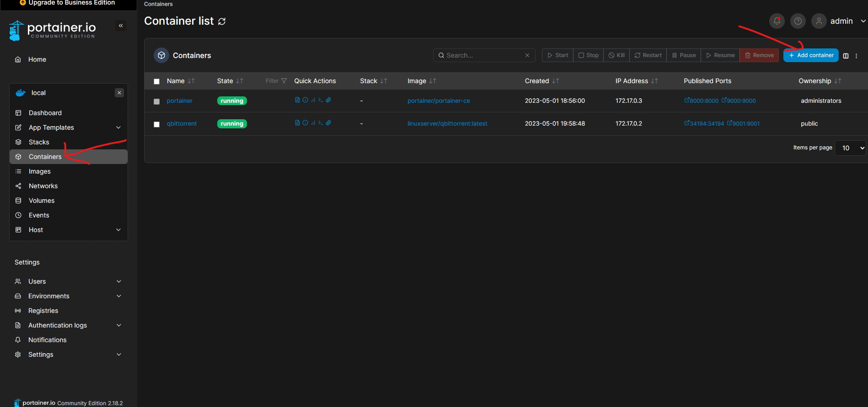Open stats quick action for portainer container
This screenshot has height=407, width=868.
[313, 100]
